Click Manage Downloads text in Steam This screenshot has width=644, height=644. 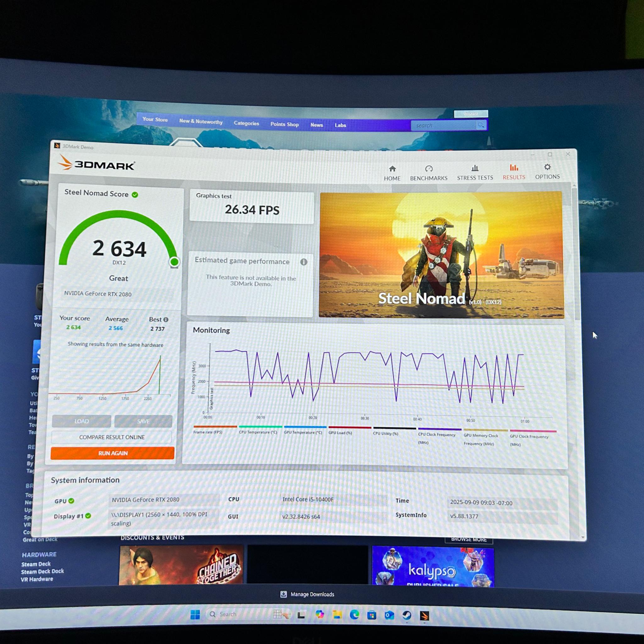click(x=312, y=594)
